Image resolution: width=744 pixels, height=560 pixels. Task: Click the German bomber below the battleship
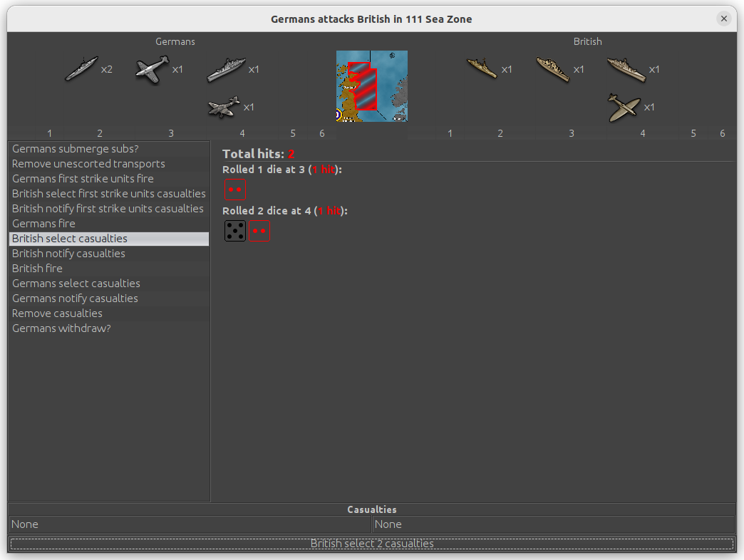[x=224, y=107]
